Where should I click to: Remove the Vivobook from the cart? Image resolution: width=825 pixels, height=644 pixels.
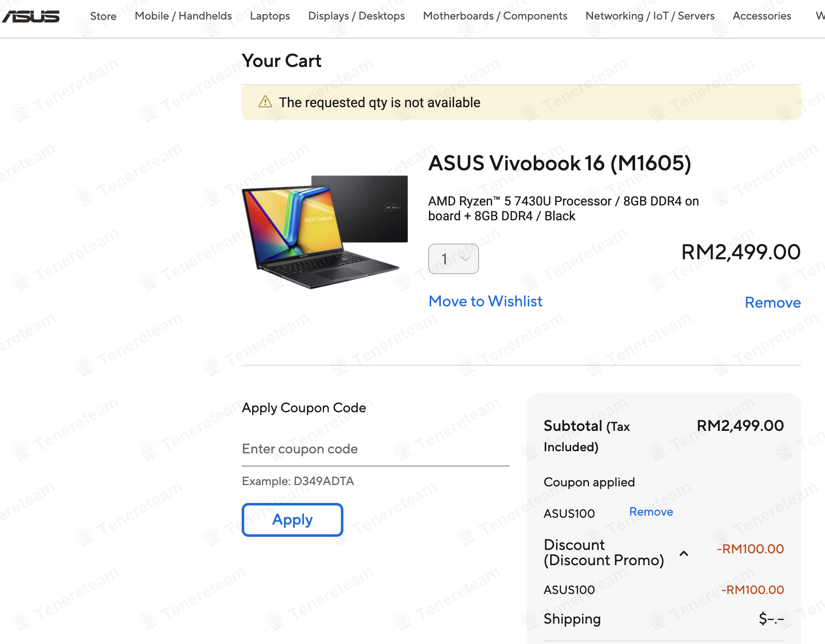pos(772,303)
